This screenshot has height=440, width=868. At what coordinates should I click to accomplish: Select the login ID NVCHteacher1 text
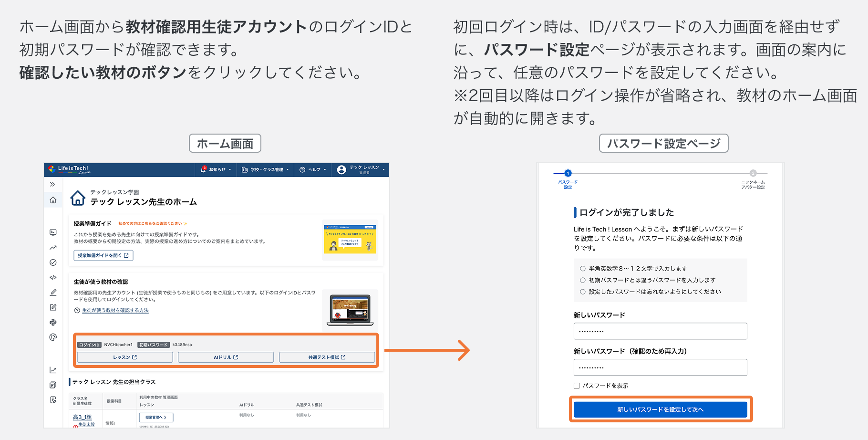(118, 345)
